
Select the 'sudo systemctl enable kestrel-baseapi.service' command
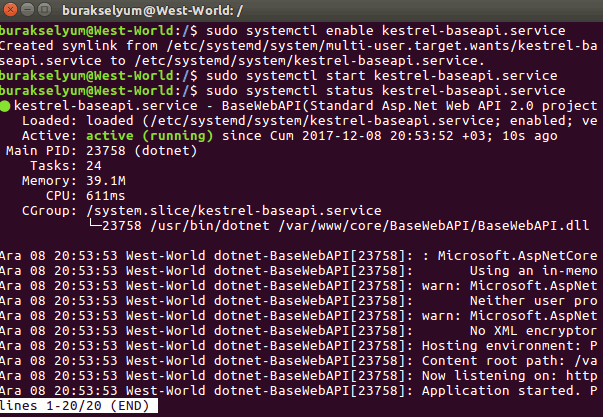[x=386, y=30]
